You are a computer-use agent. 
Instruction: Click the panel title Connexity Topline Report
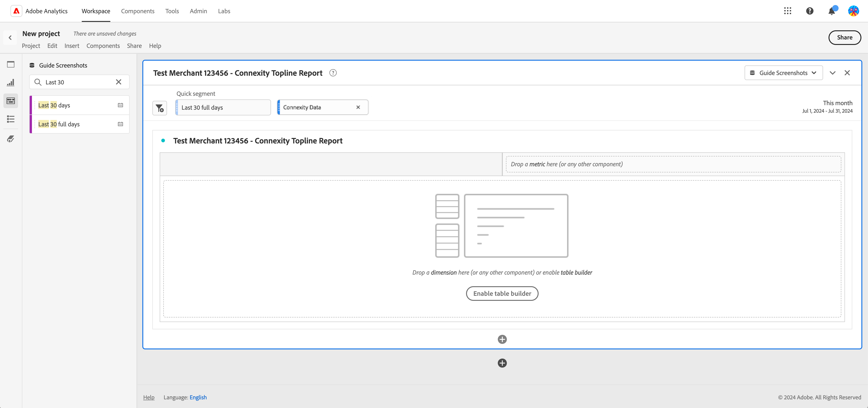237,73
